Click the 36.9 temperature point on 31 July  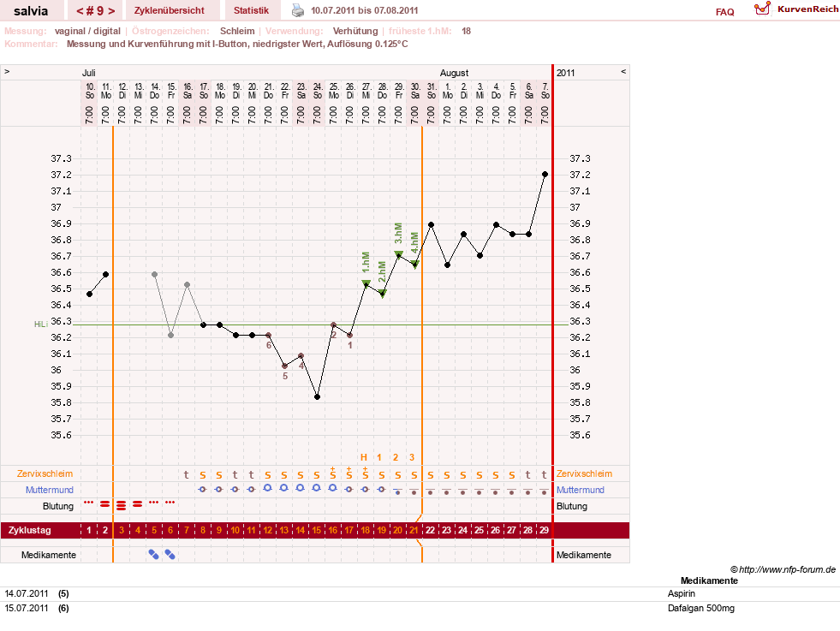(x=432, y=225)
